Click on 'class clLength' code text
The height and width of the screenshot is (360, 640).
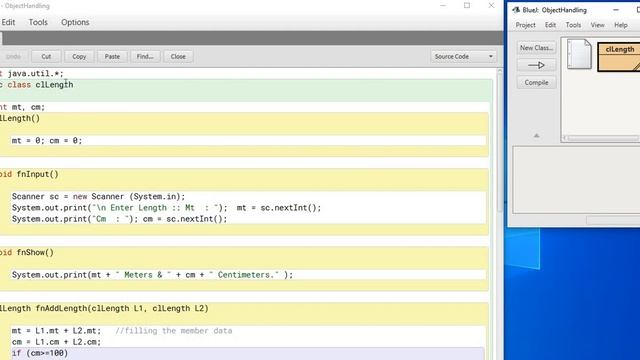click(x=40, y=85)
